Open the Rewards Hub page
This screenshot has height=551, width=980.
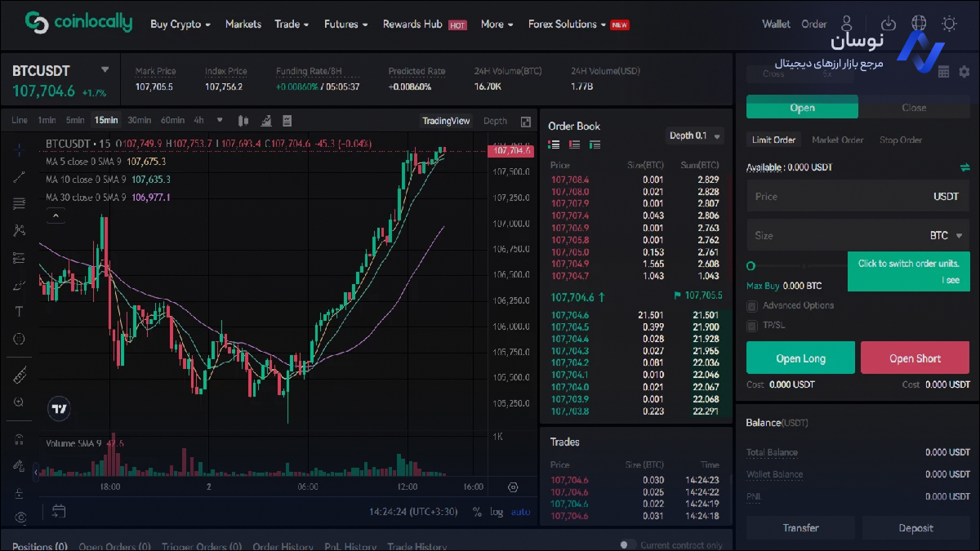tap(412, 24)
